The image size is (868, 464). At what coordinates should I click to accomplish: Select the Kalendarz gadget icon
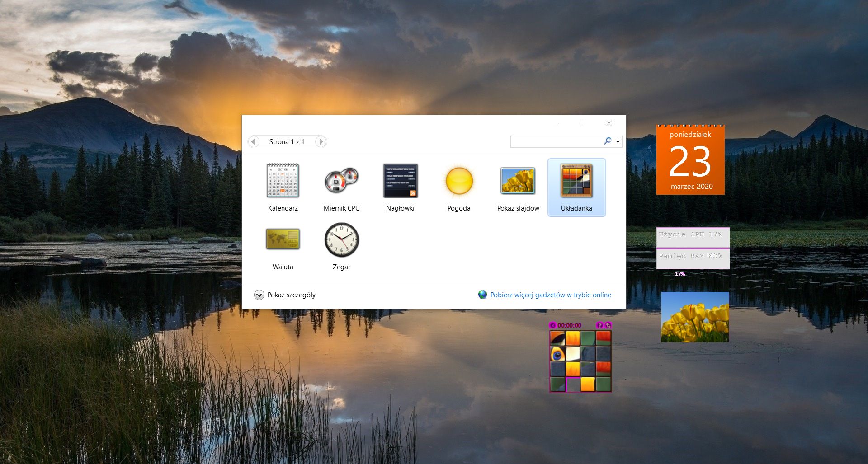click(x=283, y=181)
